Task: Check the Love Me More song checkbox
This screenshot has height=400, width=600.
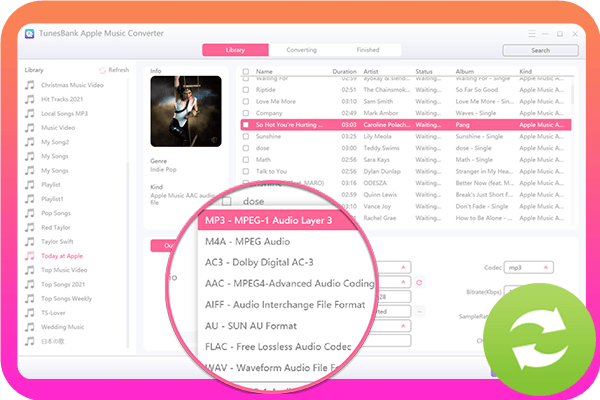Action: point(246,101)
